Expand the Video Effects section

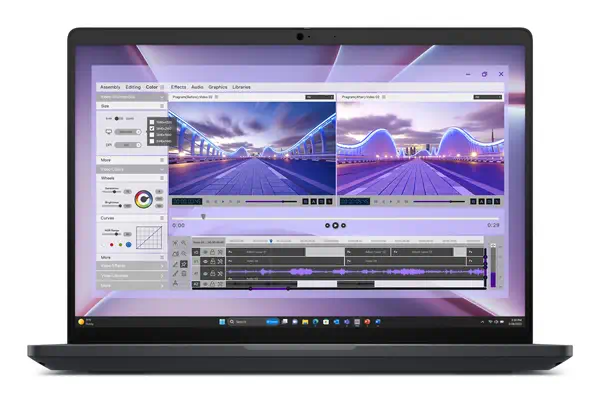point(110,266)
